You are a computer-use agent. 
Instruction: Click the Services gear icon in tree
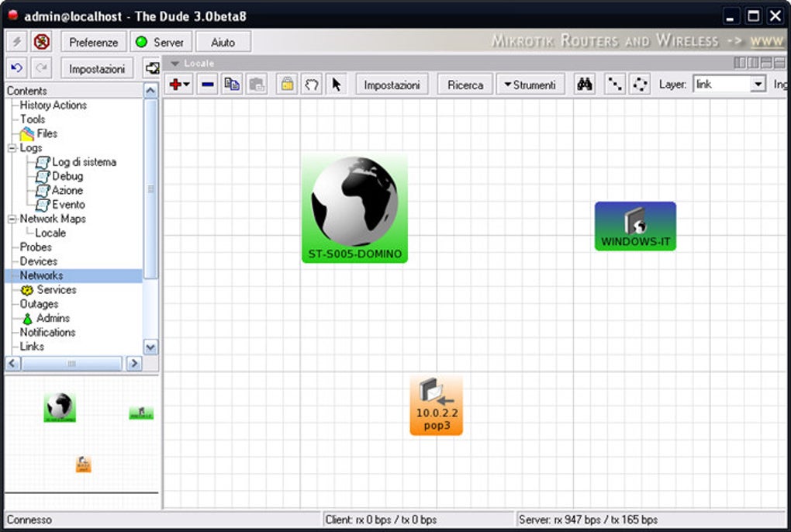[26, 291]
